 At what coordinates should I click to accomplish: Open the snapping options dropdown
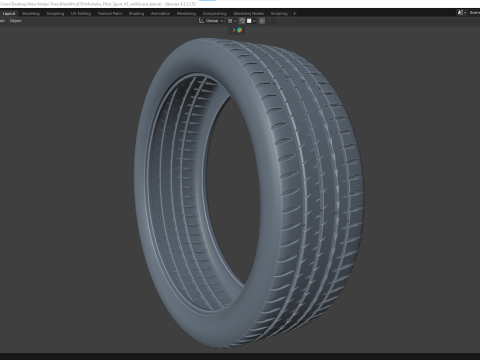tap(251, 21)
